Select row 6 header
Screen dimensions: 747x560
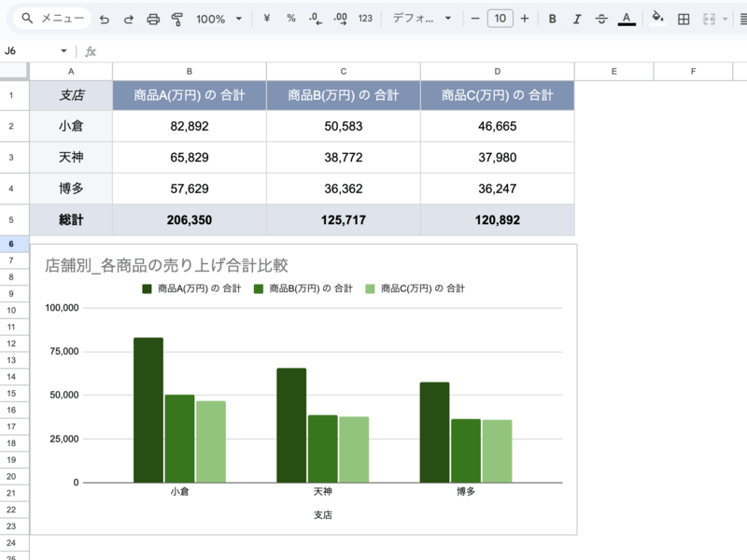(x=11, y=244)
